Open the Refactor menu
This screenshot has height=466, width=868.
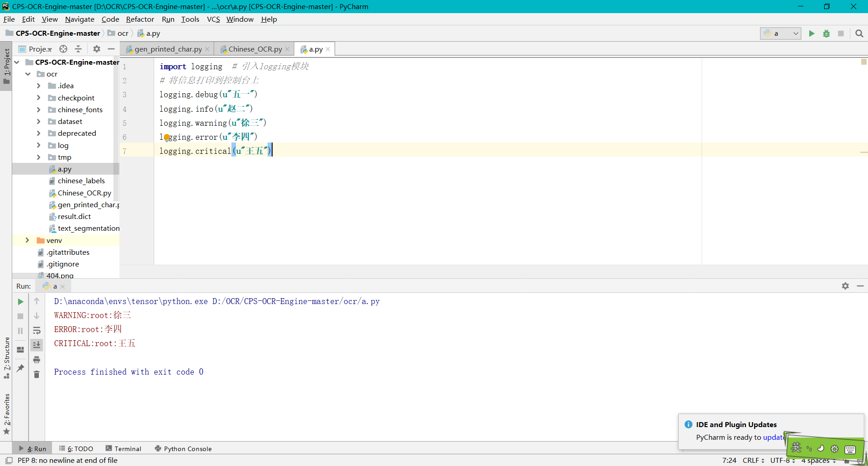coord(140,19)
